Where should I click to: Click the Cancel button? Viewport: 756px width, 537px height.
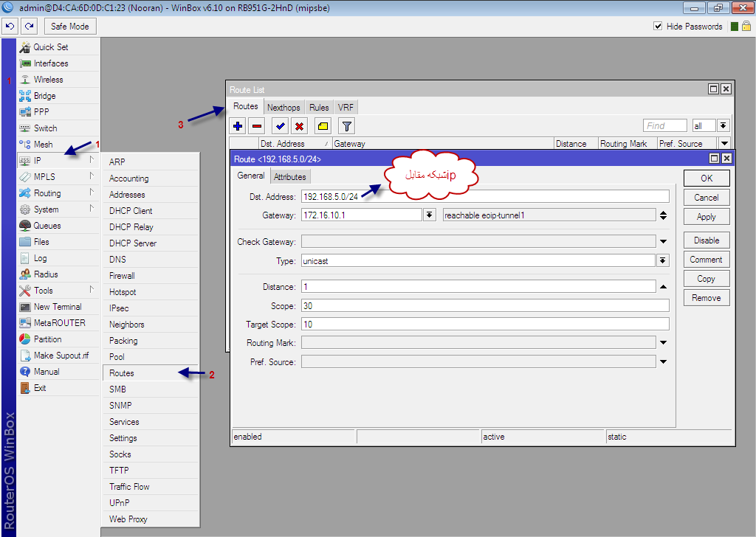(707, 198)
